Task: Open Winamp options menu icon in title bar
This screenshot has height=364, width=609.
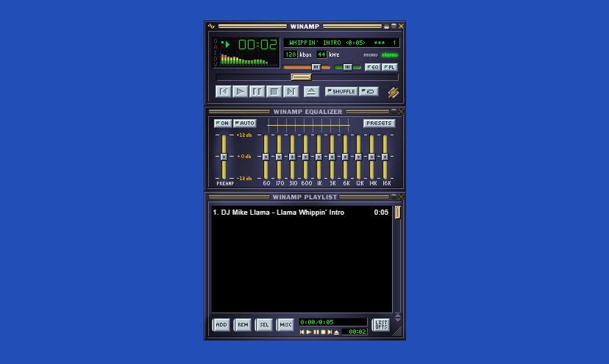Action: point(212,26)
